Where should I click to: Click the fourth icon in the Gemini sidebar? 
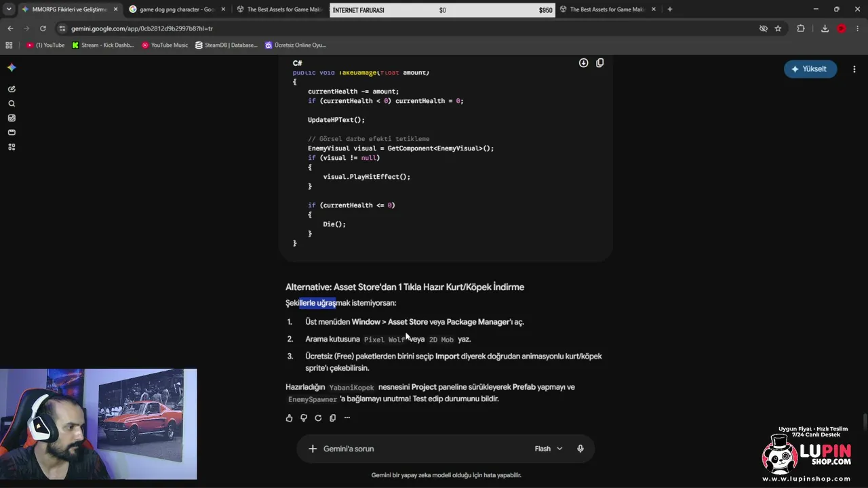pos(12,132)
